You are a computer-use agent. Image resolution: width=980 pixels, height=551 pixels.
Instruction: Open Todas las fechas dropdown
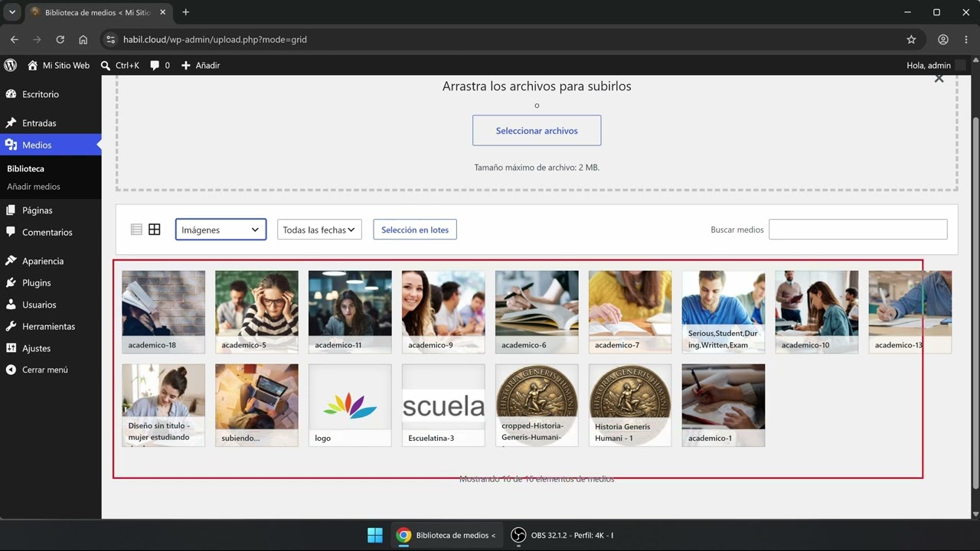[x=319, y=230]
